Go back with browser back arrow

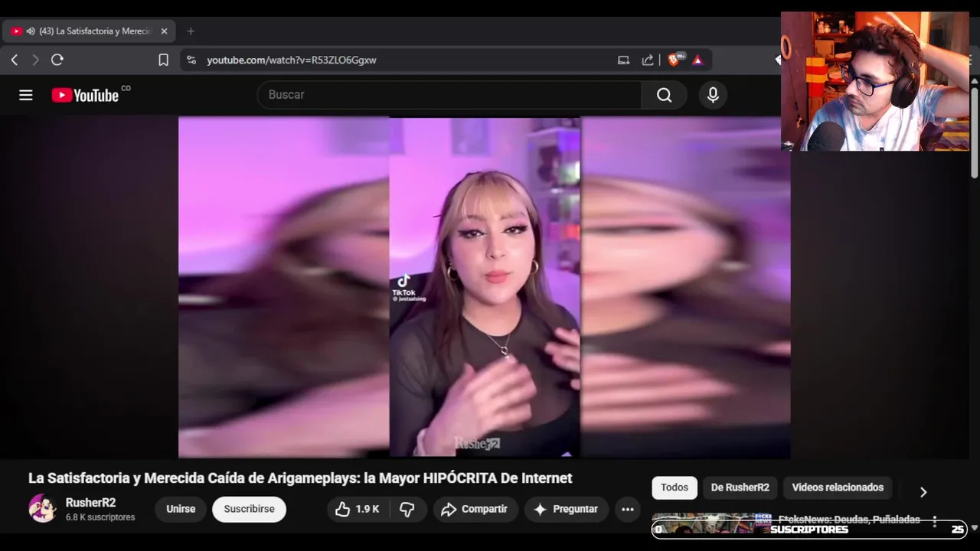[x=15, y=60]
